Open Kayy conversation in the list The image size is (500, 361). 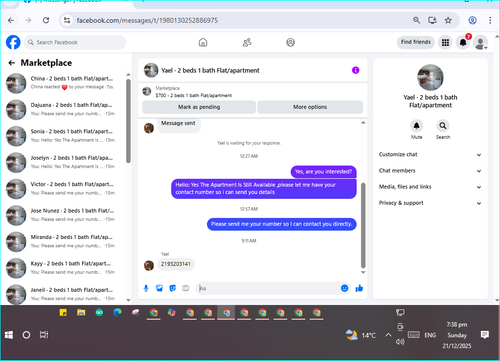63,268
